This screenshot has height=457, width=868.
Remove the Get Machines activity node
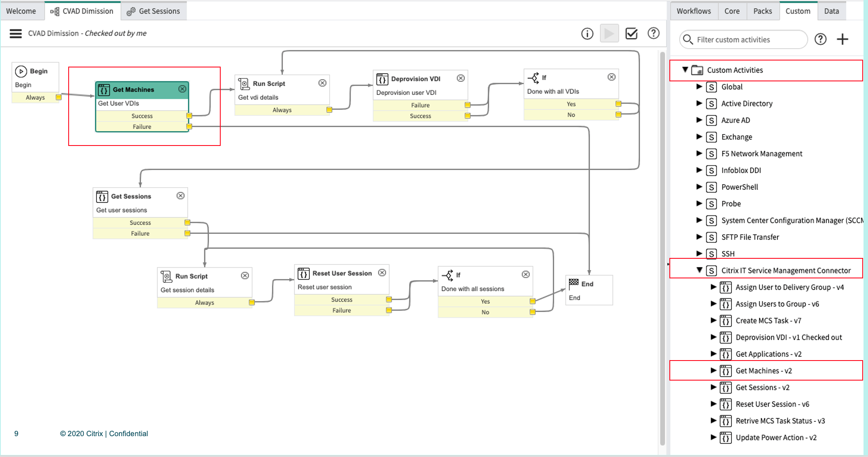click(182, 89)
